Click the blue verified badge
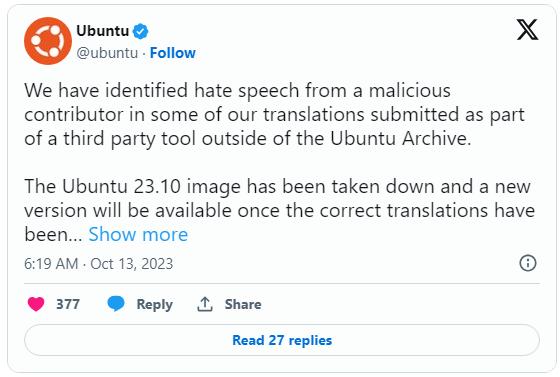The width and height of the screenshot is (560, 377). coord(140,31)
